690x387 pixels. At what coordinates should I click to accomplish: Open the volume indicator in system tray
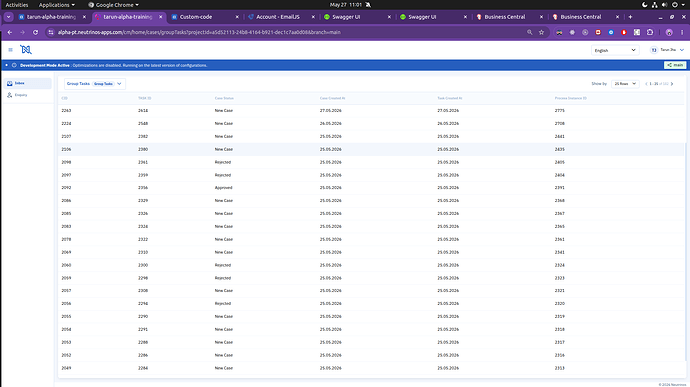[664, 5]
